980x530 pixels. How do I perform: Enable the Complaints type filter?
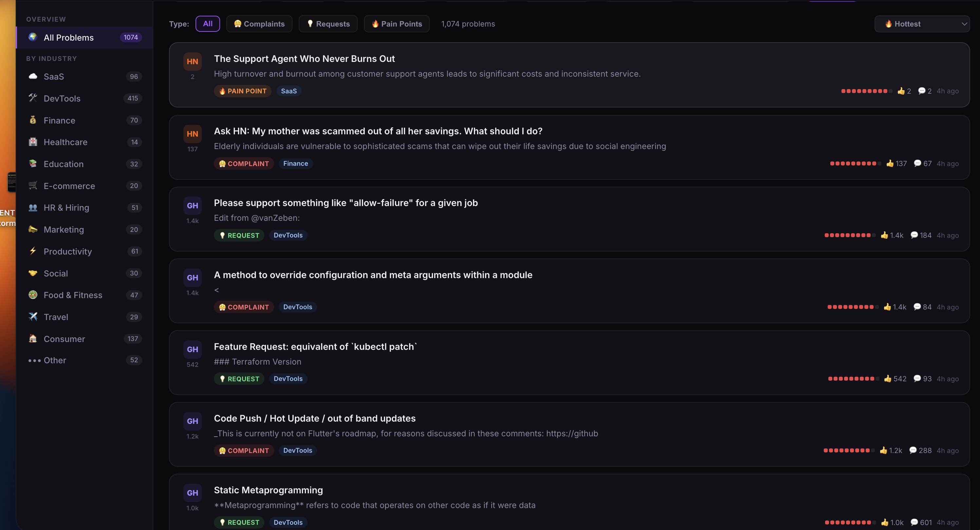tap(259, 24)
